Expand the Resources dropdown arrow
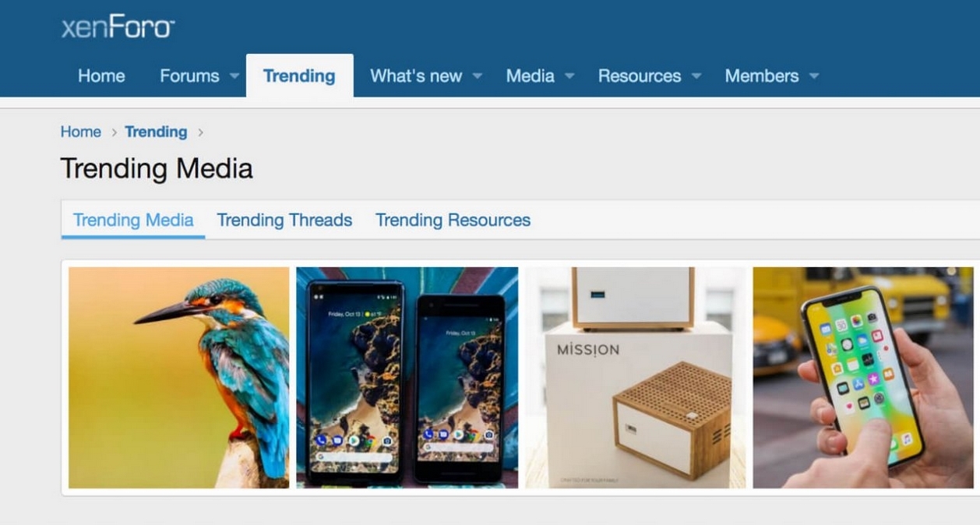Viewport: 980px width, 525px height. (696, 76)
